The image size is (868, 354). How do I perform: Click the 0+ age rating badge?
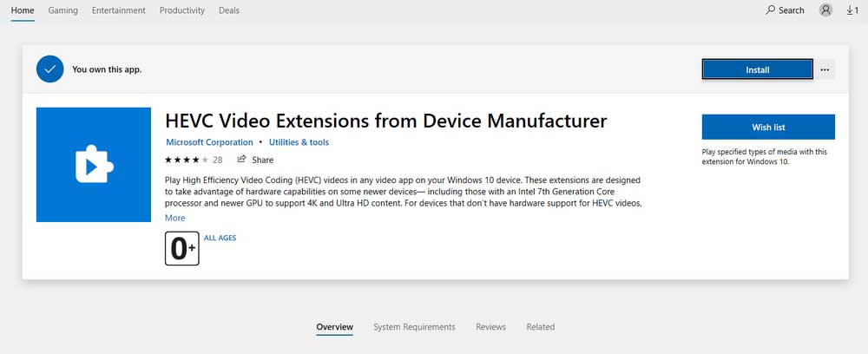[182, 248]
